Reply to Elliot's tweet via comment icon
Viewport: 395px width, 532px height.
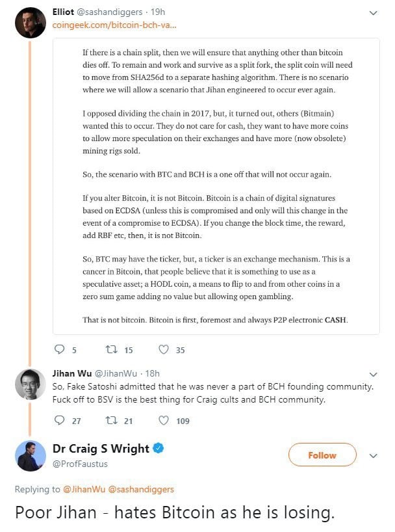click(59, 349)
